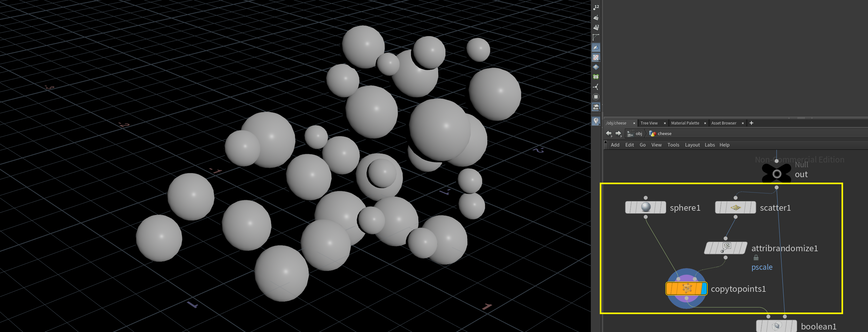The width and height of the screenshot is (868, 332).
Task: Open the View menu in network editor
Action: pos(656,145)
